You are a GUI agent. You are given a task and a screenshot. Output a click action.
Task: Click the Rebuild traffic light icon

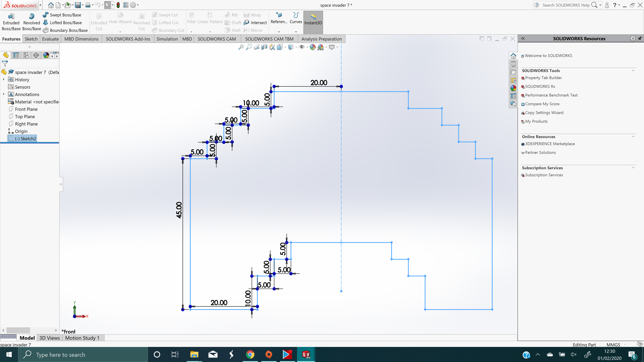[x=118, y=5]
